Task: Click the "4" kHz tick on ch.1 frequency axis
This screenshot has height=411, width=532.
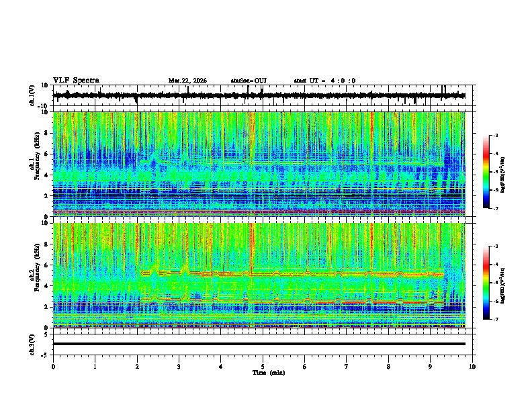Action: coord(47,175)
